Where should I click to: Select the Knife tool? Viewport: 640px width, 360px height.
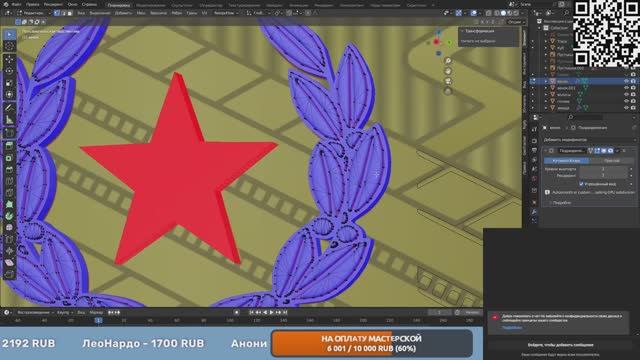[9, 193]
